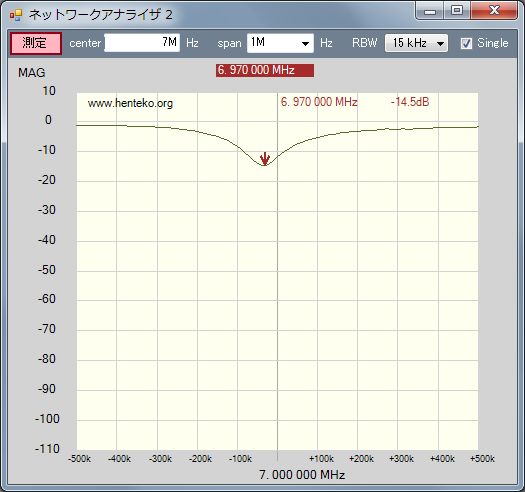Image resolution: width=525 pixels, height=492 pixels.
Task: Click the red marker arrow on the curve
Action: (265, 159)
